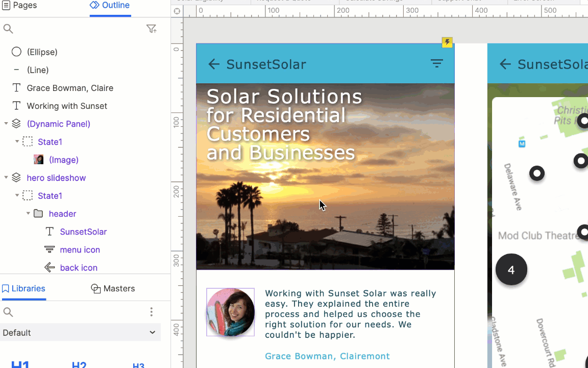Select the back icon layer in outline
The width and height of the screenshot is (588, 368).
(x=78, y=268)
